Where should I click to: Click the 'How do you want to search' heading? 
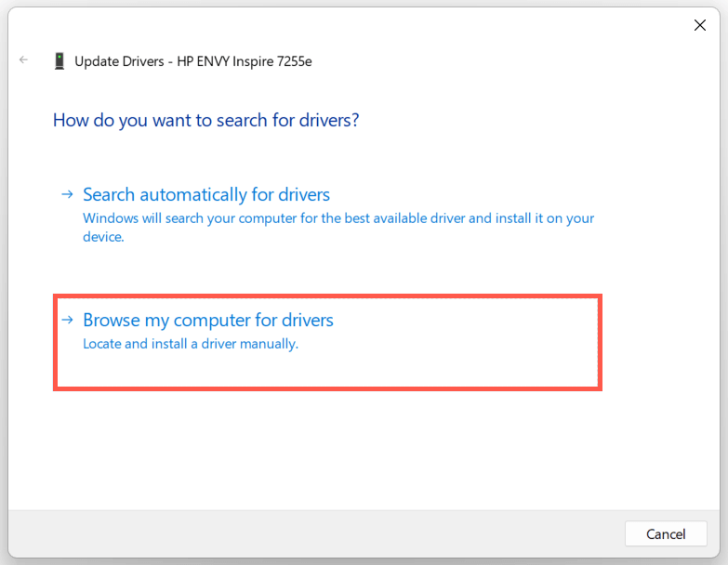(205, 120)
